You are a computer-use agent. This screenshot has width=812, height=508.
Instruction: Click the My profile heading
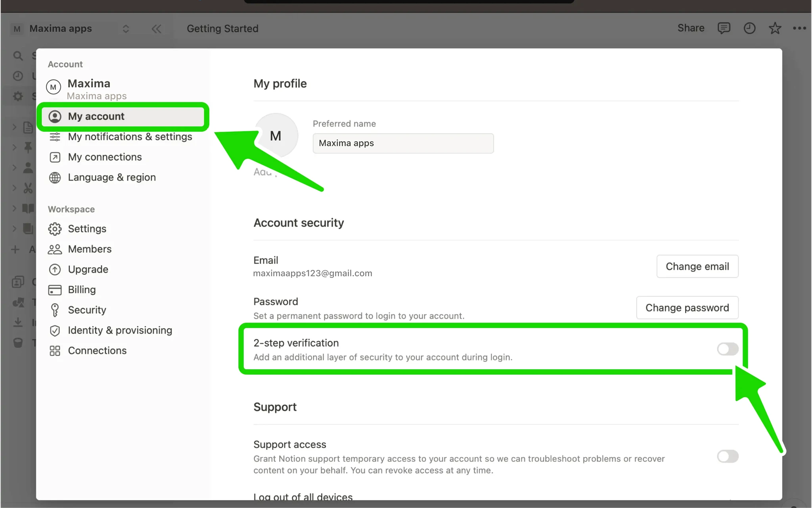click(280, 84)
